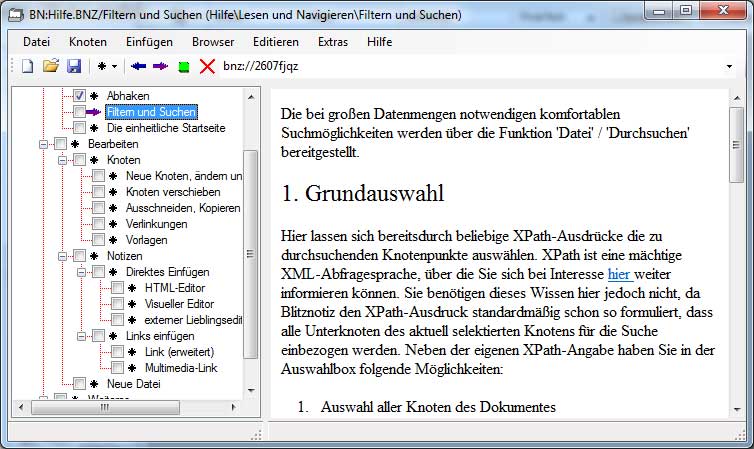Click the red X toolbar icon
This screenshot has width=754, height=449.
(207, 66)
